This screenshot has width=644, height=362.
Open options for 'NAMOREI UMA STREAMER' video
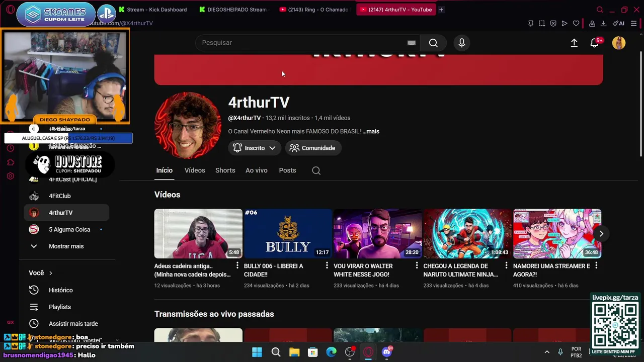tap(597, 265)
